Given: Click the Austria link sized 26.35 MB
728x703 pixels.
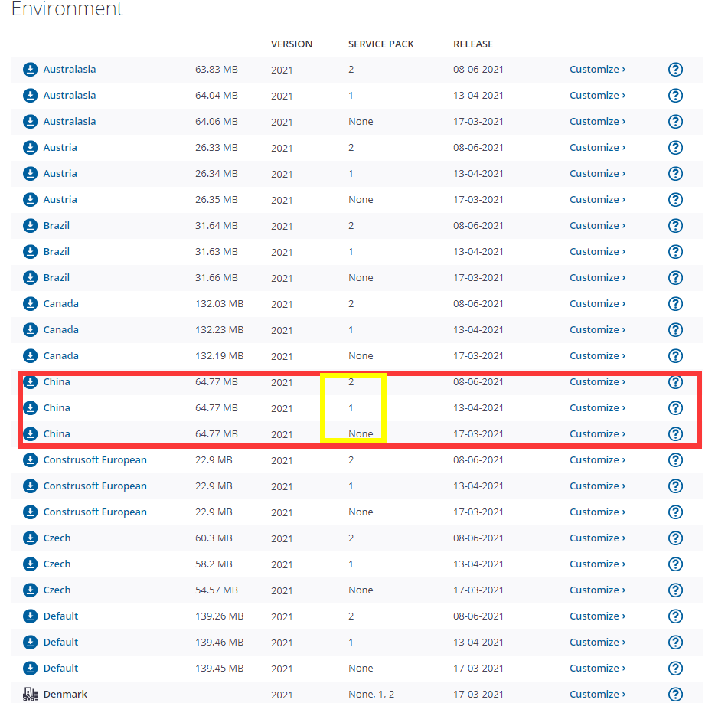Looking at the screenshot, I should [x=60, y=200].
